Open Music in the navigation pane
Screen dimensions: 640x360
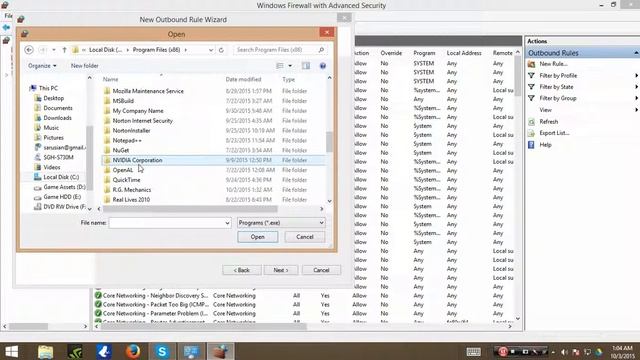coord(51,128)
